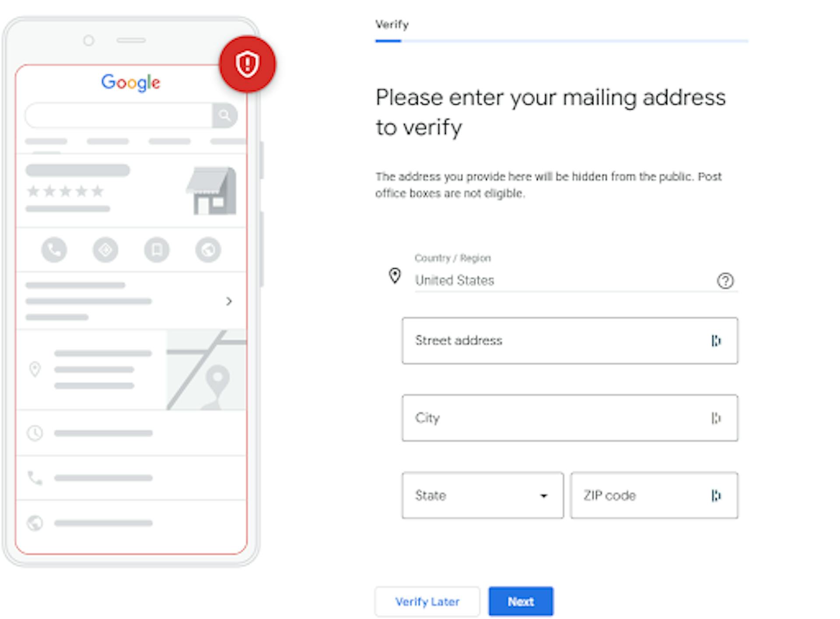Click the storefront illustration in mockup

(212, 191)
